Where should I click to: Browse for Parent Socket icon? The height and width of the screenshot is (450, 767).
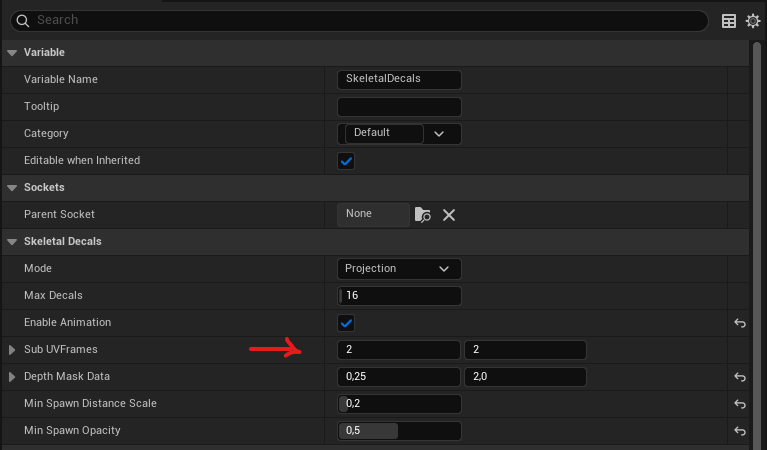[423, 215]
